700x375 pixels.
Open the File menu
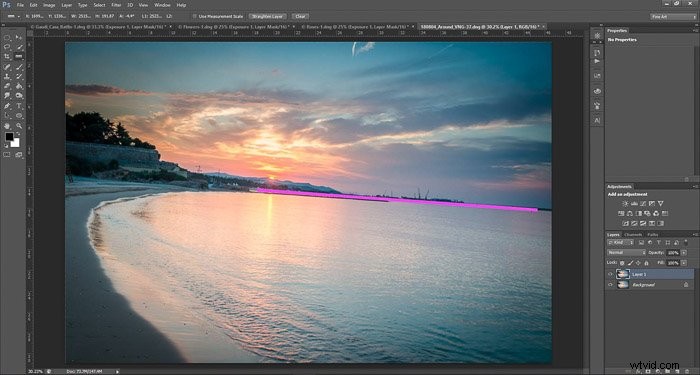pos(20,5)
